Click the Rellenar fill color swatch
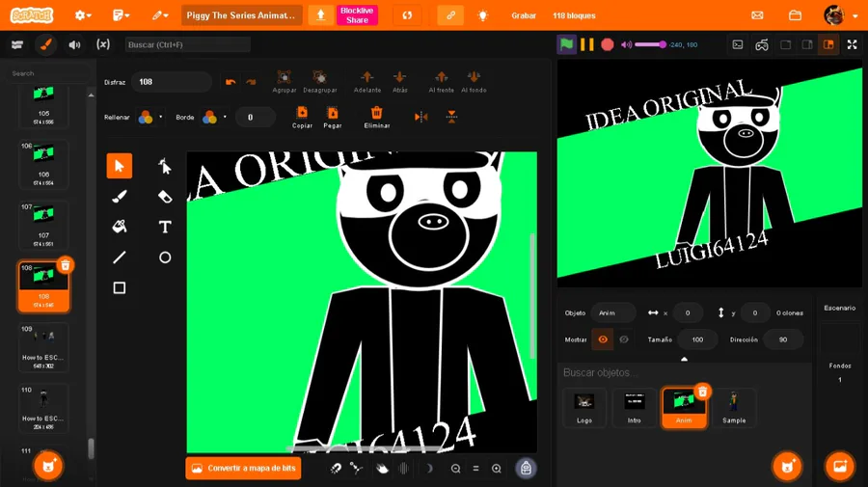The image size is (868, 487). click(146, 118)
